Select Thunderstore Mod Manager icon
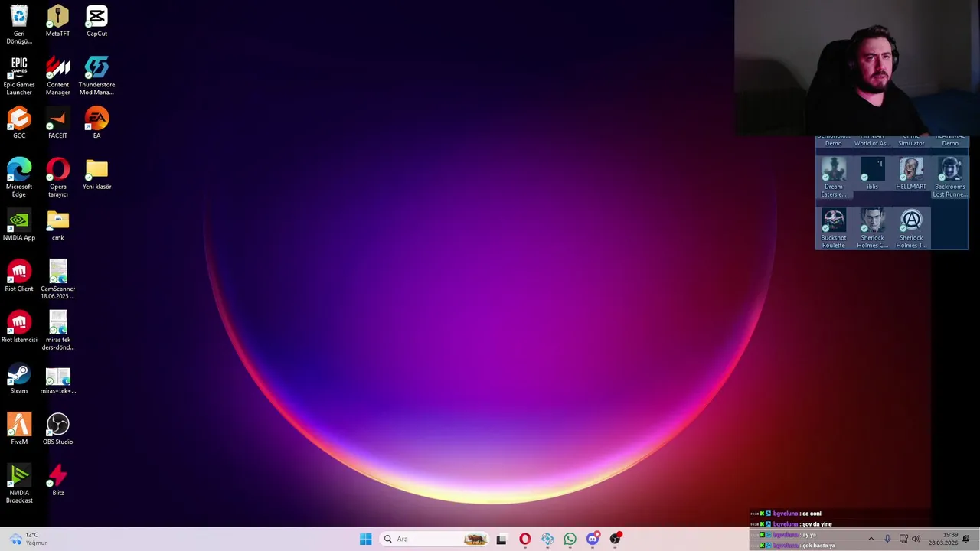Image resolution: width=980 pixels, height=551 pixels. pyautogui.click(x=96, y=75)
